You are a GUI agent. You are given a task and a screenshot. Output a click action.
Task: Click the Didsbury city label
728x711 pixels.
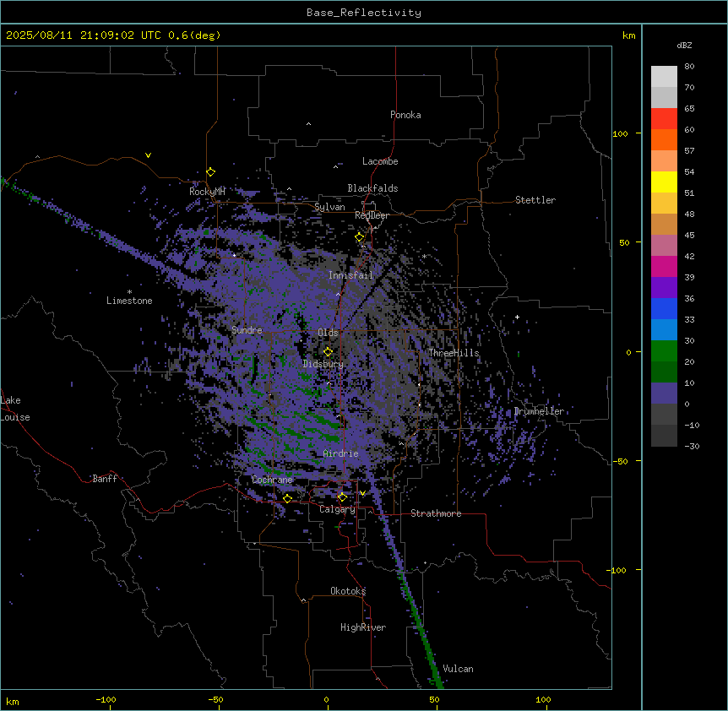(323, 364)
